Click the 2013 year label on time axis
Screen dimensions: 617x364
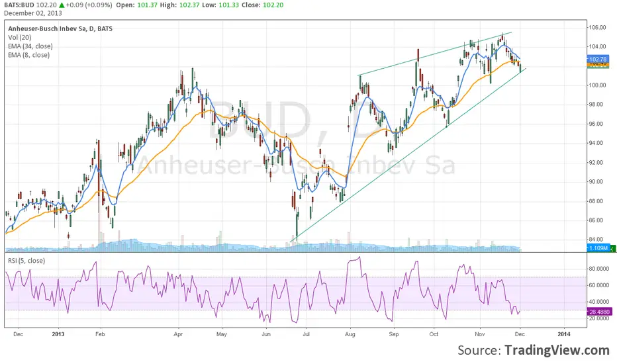58,334
